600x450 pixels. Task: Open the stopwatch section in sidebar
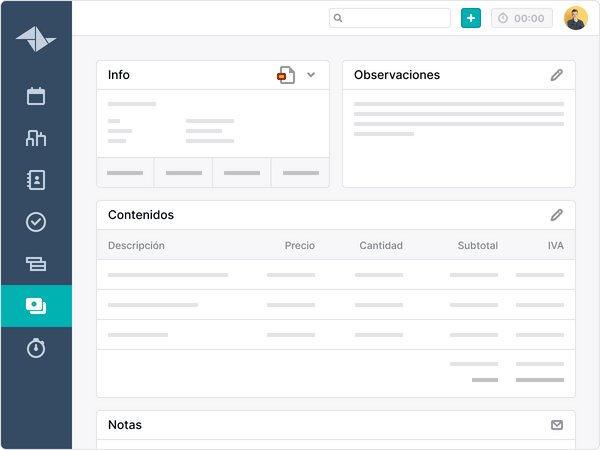36,348
